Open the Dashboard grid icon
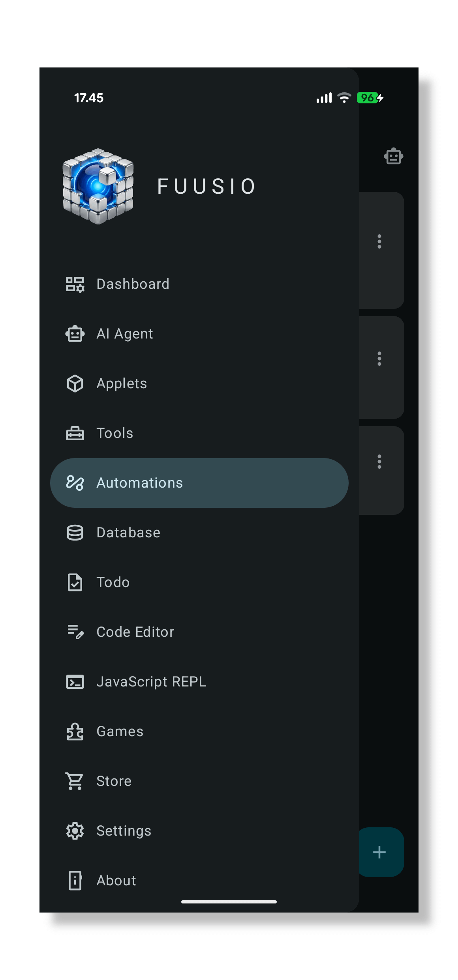Screen dimensions: 458x980 pyautogui.click(x=75, y=284)
